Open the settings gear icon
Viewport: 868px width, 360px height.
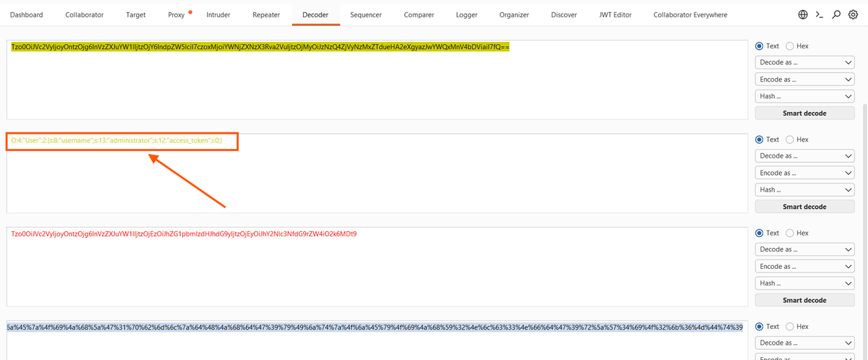pyautogui.click(x=853, y=14)
